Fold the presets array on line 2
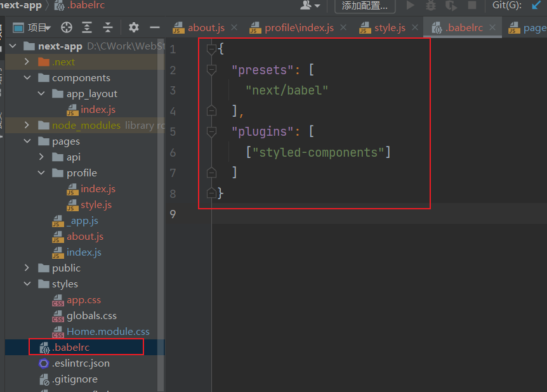This screenshot has width=547, height=392. coord(211,70)
